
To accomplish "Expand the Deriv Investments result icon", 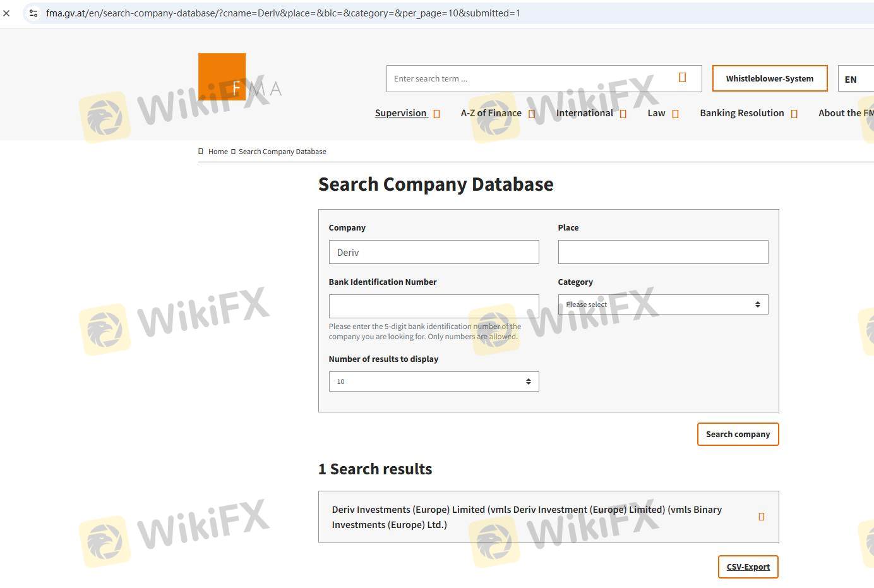I will (x=761, y=517).
